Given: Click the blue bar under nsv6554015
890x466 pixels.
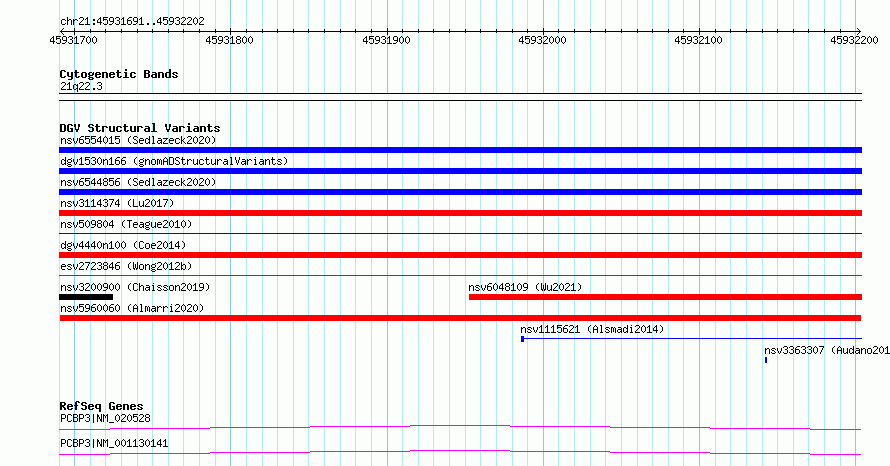Looking at the screenshot, I should 460,150.
